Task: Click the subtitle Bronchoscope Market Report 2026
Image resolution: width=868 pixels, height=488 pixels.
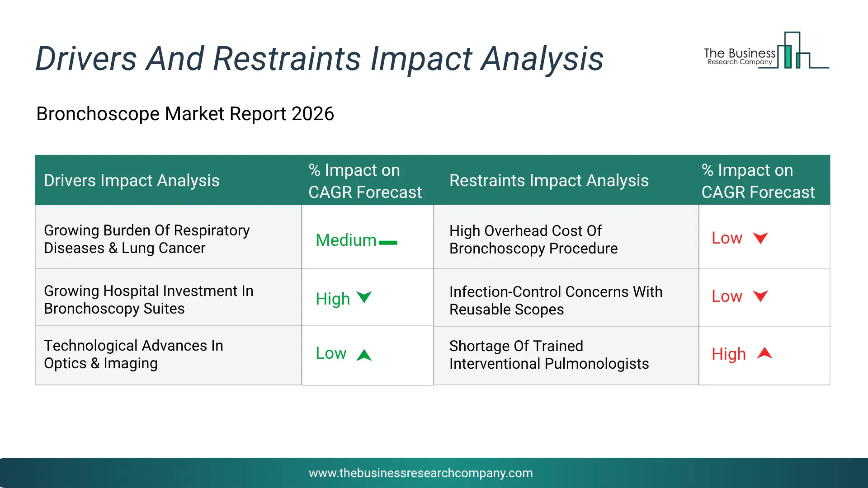Action: (x=185, y=114)
